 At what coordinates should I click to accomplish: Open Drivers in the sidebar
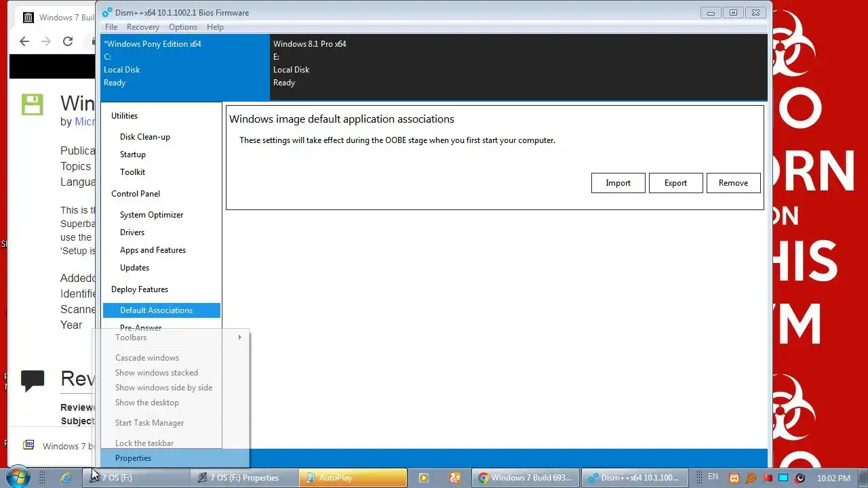pyautogui.click(x=132, y=232)
